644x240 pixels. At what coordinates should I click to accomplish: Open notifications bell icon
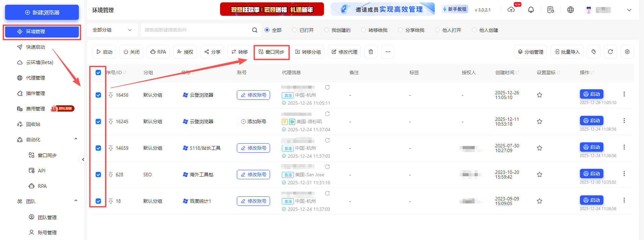pyautogui.click(x=531, y=10)
